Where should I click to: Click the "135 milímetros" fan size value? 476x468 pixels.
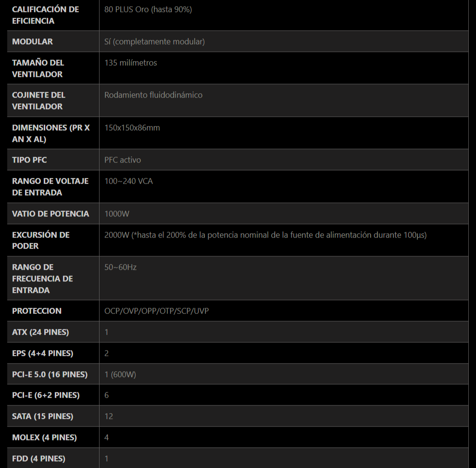(x=130, y=63)
